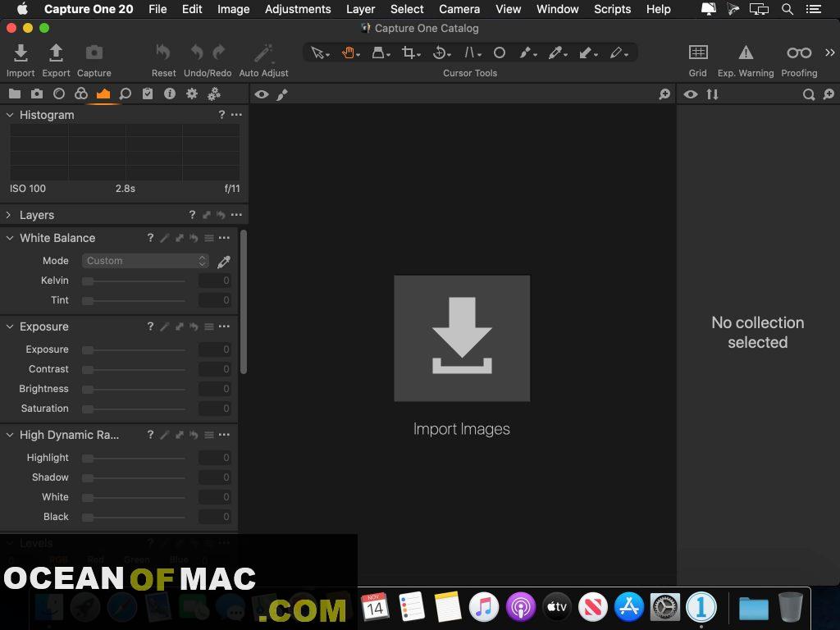This screenshot has height=630, width=840.
Task: Click the browser search magnifier icon
Action: [808, 94]
